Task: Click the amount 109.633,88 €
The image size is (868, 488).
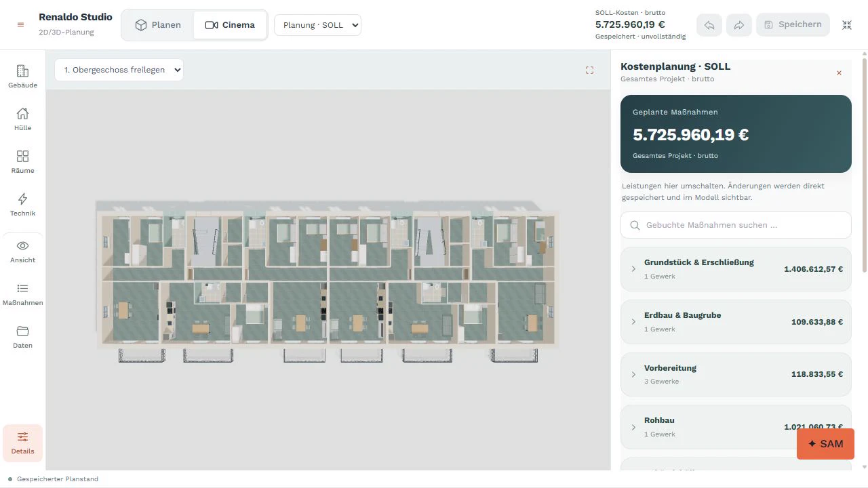Action: point(817,322)
